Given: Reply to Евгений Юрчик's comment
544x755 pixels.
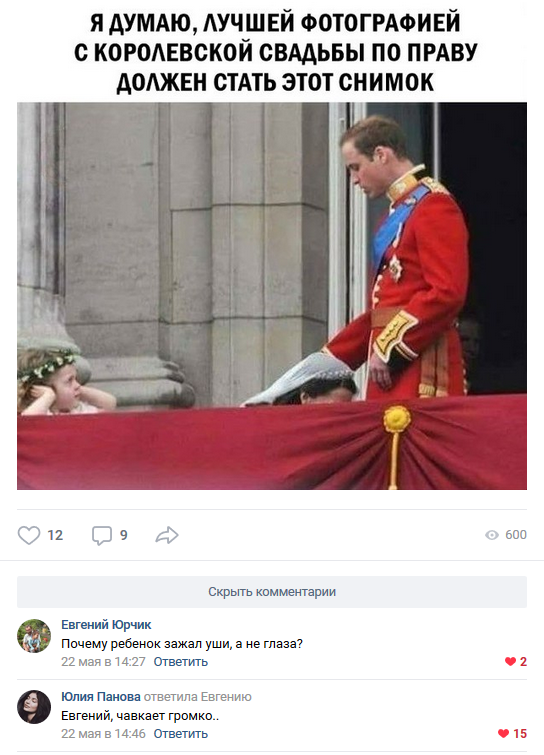Looking at the screenshot, I should click(181, 662).
